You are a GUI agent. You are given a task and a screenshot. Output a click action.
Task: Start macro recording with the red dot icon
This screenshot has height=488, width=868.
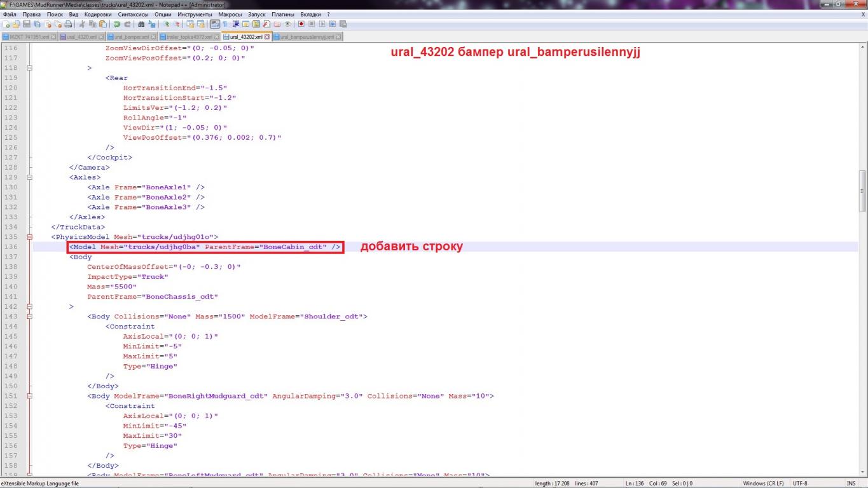(x=301, y=24)
